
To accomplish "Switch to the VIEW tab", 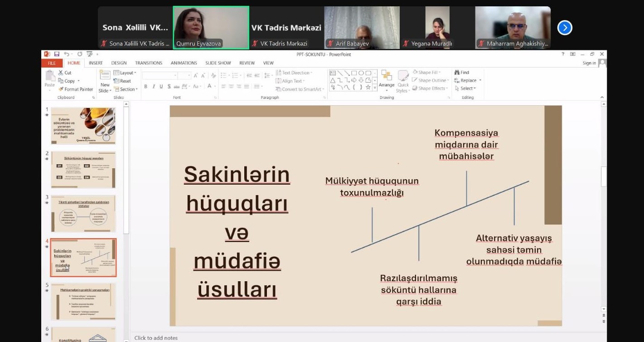I will (x=268, y=63).
